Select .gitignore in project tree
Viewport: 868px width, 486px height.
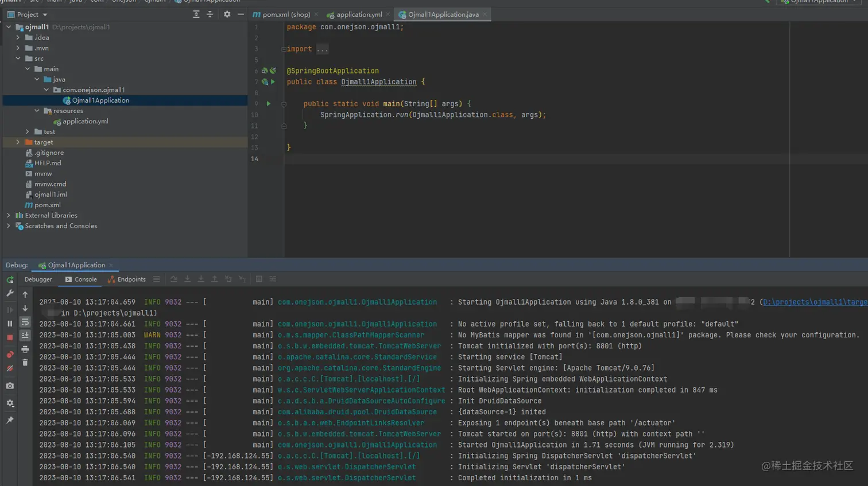[x=49, y=153]
